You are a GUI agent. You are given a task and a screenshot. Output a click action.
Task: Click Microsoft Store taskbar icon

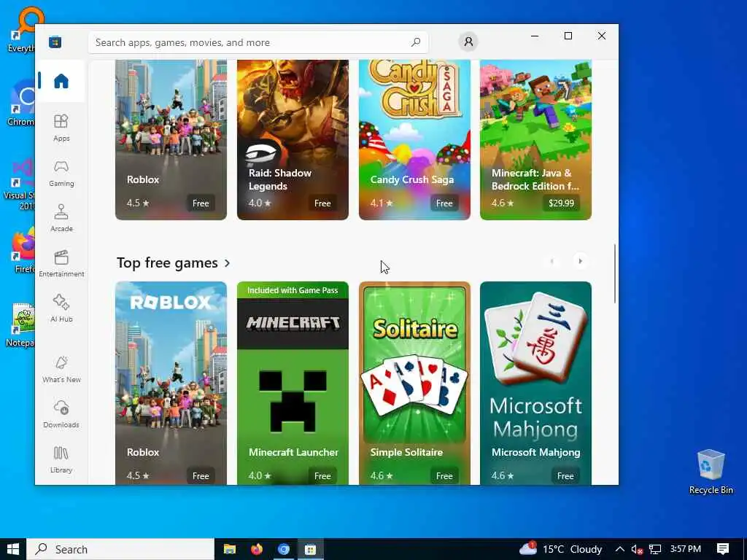(x=311, y=549)
